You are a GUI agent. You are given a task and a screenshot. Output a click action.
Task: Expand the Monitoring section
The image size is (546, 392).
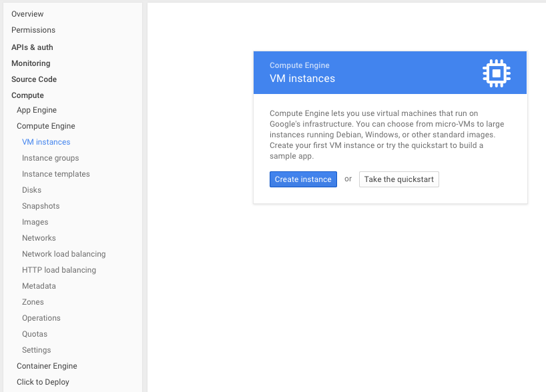31,63
